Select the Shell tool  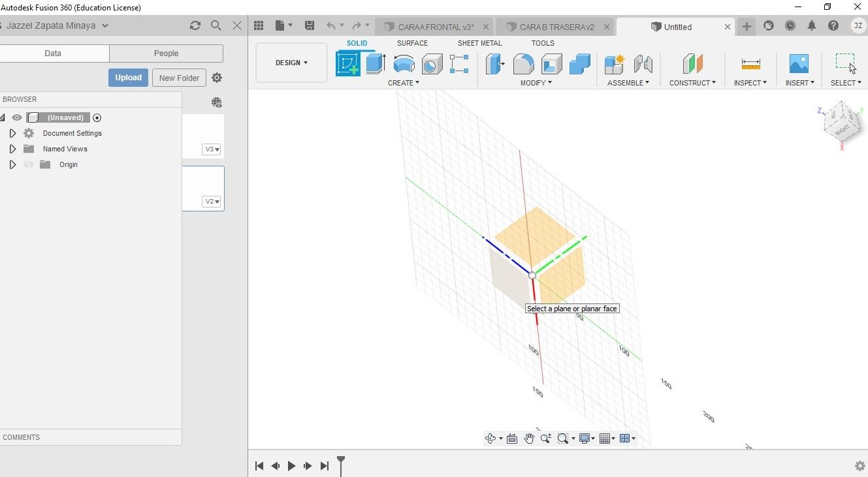pos(551,64)
